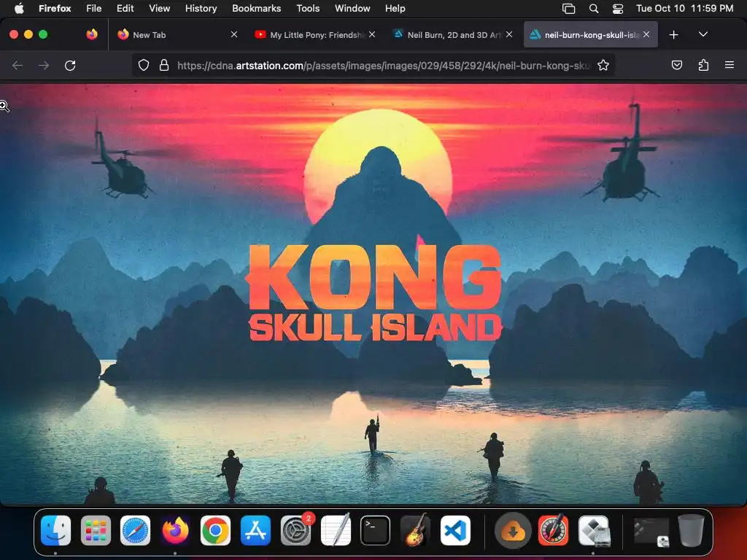
Task: Zoom into the Kong Skull Island image
Action: pos(373,294)
